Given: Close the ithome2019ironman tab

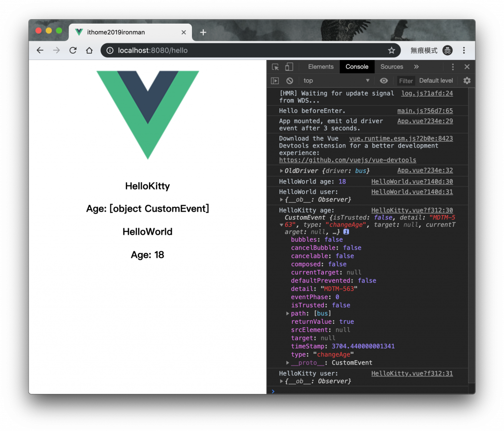Looking at the screenshot, I should 184,32.
